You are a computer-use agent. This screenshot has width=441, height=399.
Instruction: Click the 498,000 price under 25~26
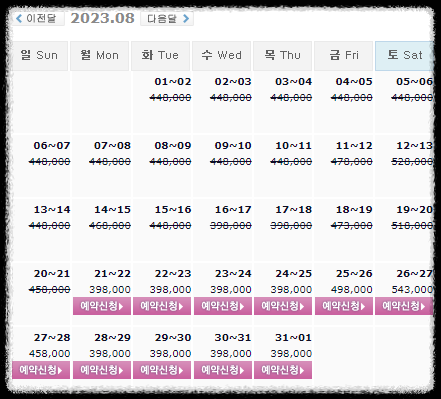click(x=352, y=289)
